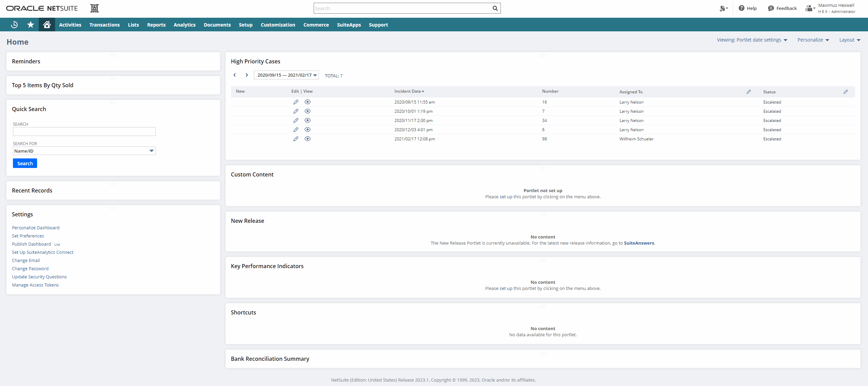Viewport: 868px width, 386px height.
Task: Open the Publish Dashboard link
Action: [x=31, y=244]
